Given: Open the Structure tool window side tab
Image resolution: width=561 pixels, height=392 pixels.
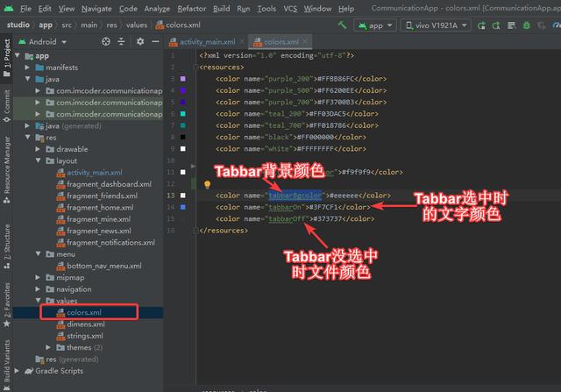Looking at the screenshot, I should [x=6, y=246].
